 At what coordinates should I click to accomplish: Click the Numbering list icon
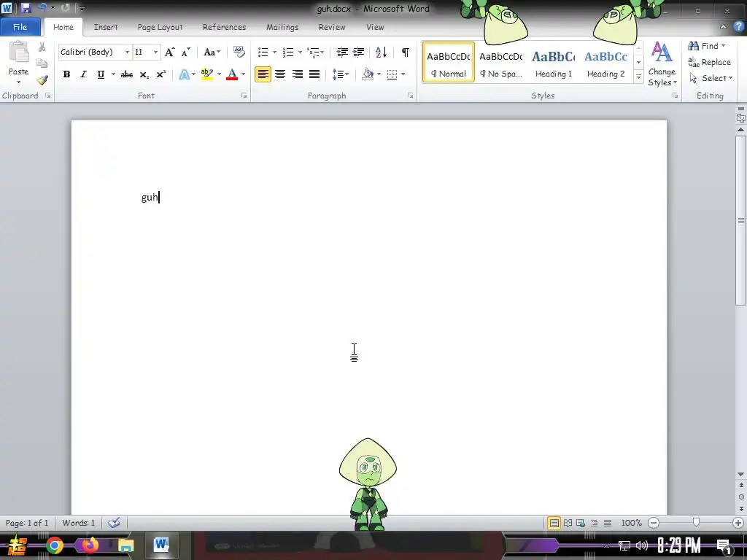click(x=287, y=52)
